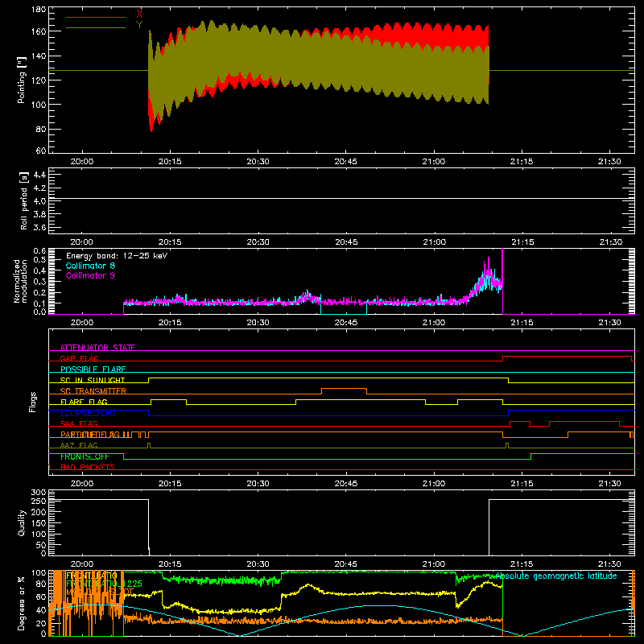Click the 140 tick on pointing axis
Viewport: 644px width, 644px height.
(x=39, y=56)
